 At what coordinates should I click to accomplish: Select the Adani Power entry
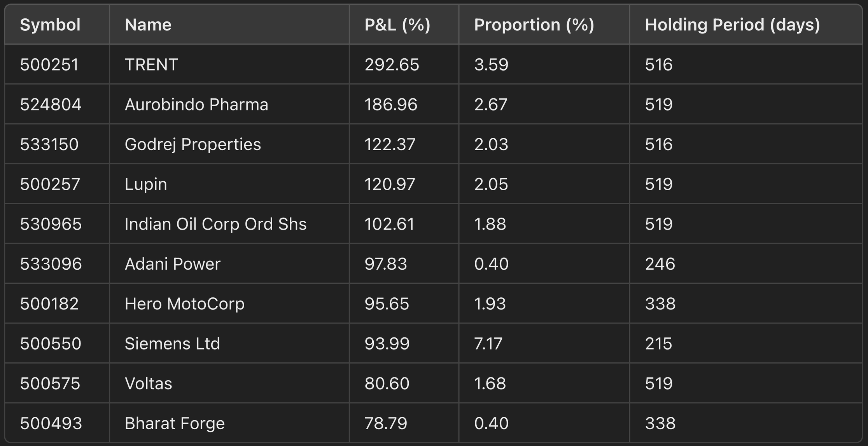[172, 264]
